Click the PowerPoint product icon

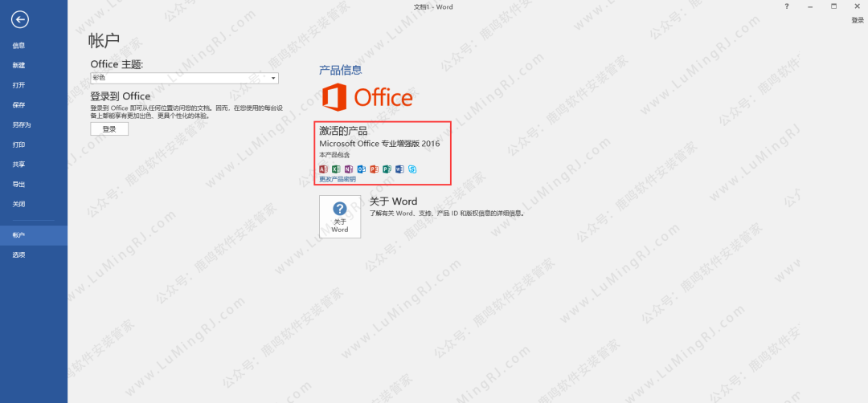click(x=375, y=169)
